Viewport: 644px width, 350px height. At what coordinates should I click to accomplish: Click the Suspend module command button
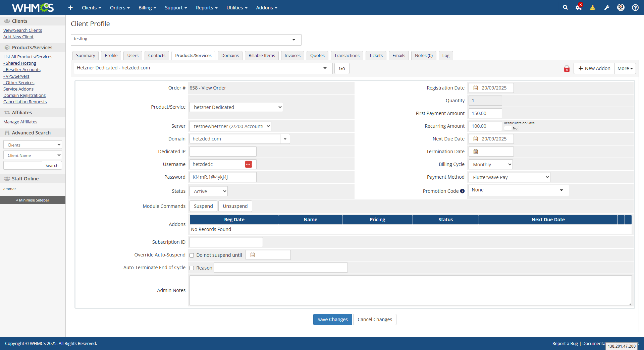click(x=203, y=206)
